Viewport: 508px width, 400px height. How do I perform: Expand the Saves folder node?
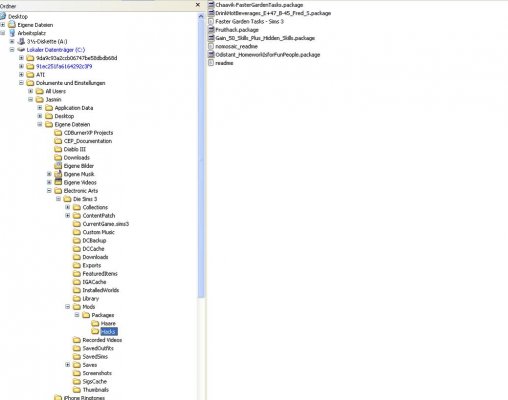pyautogui.click(x=68, y=365)
